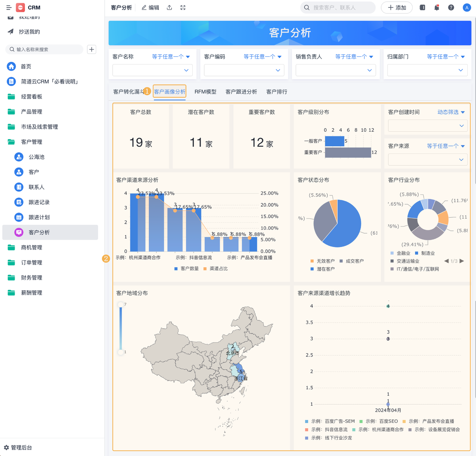Open the 公海池 sidebar item
This screenshot has height=456, width=476.
(x=36, y=157)
